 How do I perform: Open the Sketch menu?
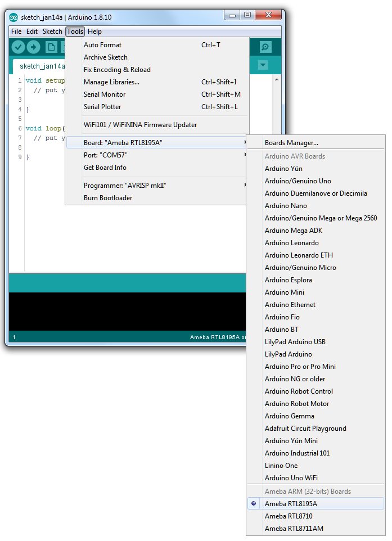coord(52,31)
